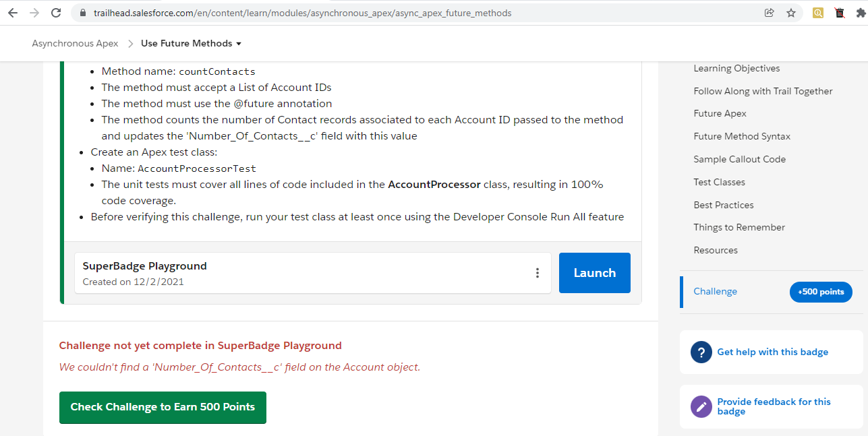Open the share page icon in address bar

tap(769, 13)
